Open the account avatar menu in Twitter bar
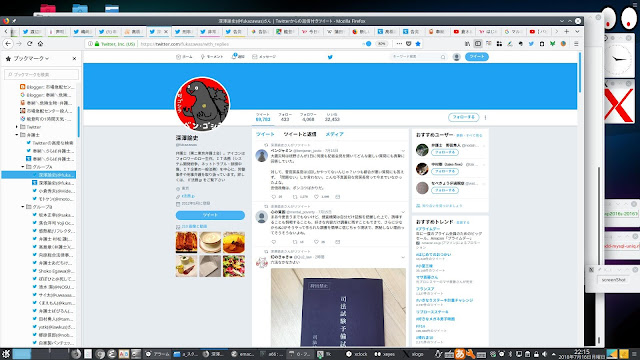 pos(457,57)
